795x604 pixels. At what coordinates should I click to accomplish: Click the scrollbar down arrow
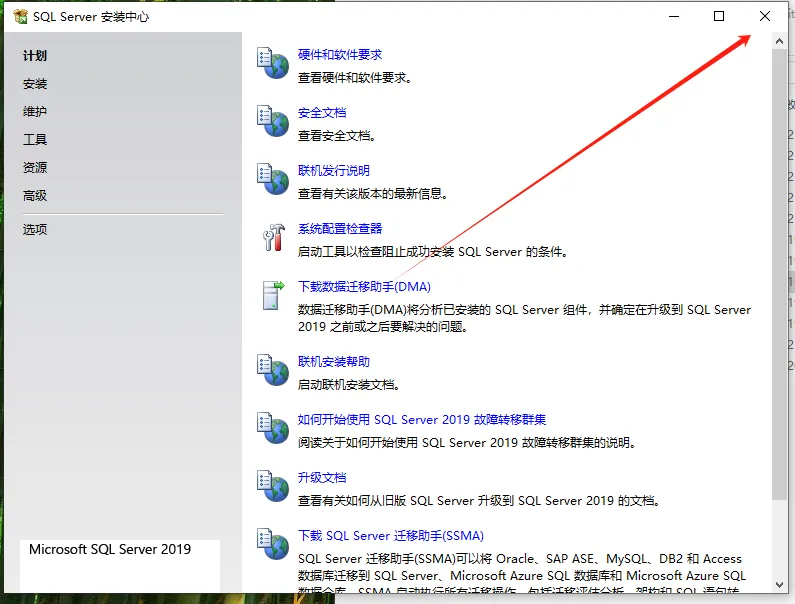779,585
